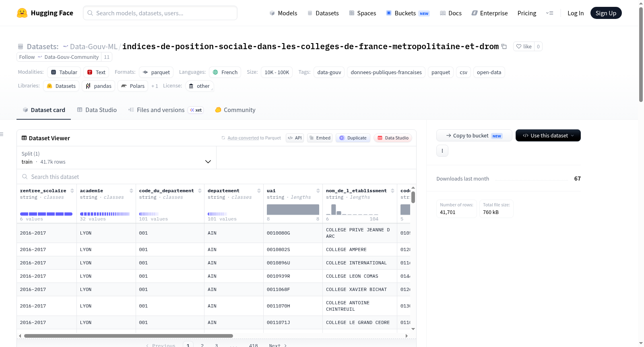Image resolution: width=644 pixels, height=347 pixels.
Task: Open the more options three-dot button
Action: [x=442, y=151]
